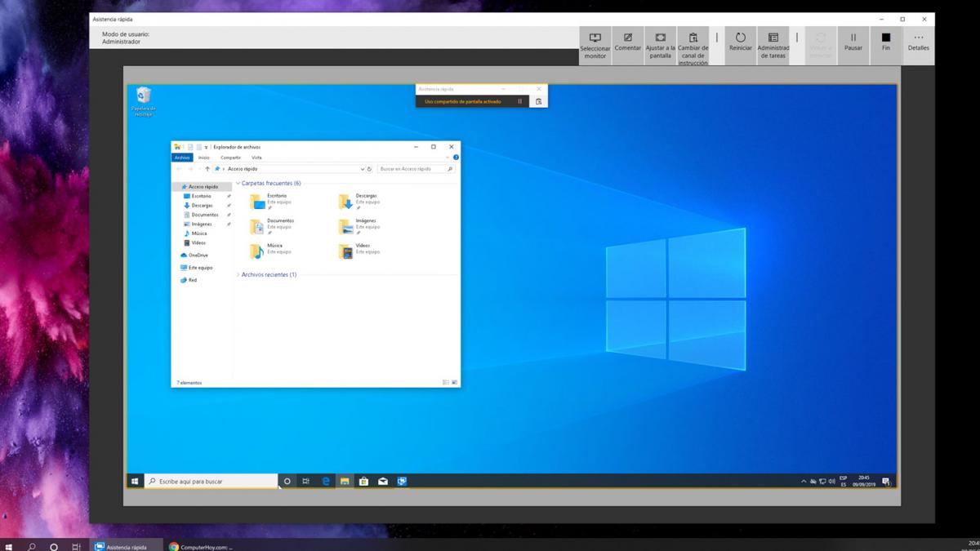980x551 pixels.
Task: Pause screen sharing in the yellow banner
Action: (520, 101)
